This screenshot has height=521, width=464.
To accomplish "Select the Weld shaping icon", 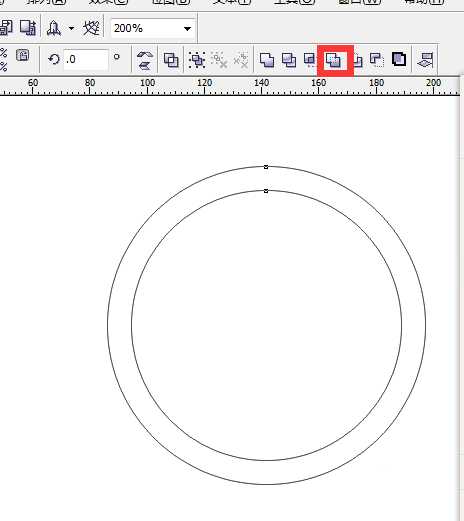I will [x=267, y=60].
